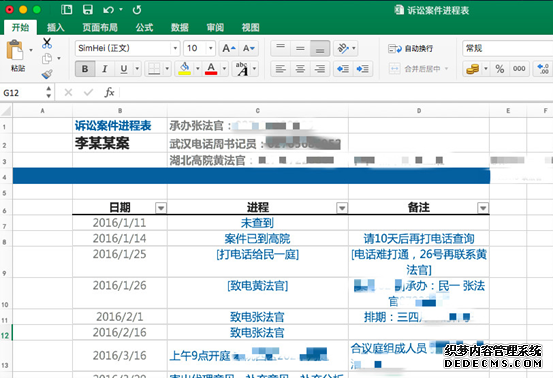Switch to the 页面布局 ribbon tab
The height and width of the screenshot is (378, 553).
click(100, 28)
